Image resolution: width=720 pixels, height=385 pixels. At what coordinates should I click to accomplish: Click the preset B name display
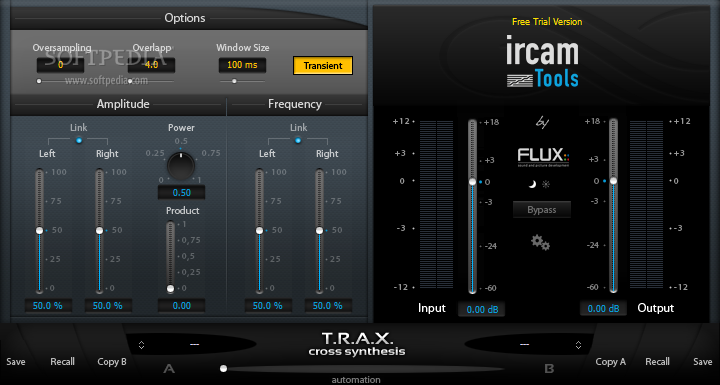click(x=524, y=344)
